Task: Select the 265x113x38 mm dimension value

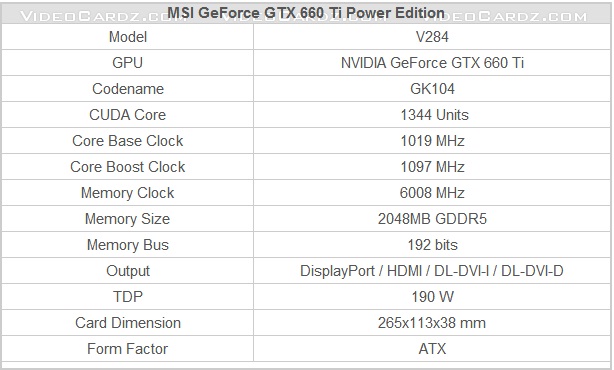Action: [432, 323]
